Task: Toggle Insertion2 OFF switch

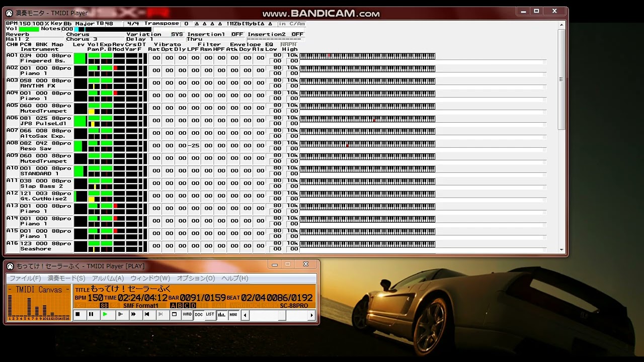Action: point(298,34)
